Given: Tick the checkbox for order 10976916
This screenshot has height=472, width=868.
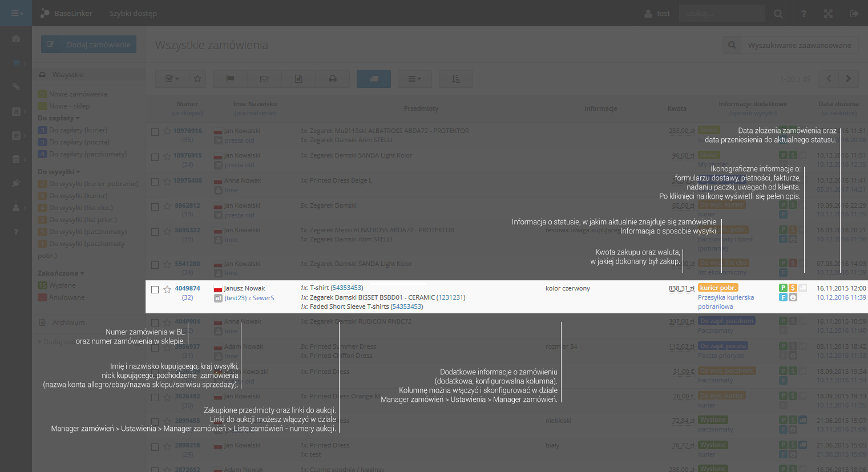Looking at the screenshot, I should [x=155, y=132].
